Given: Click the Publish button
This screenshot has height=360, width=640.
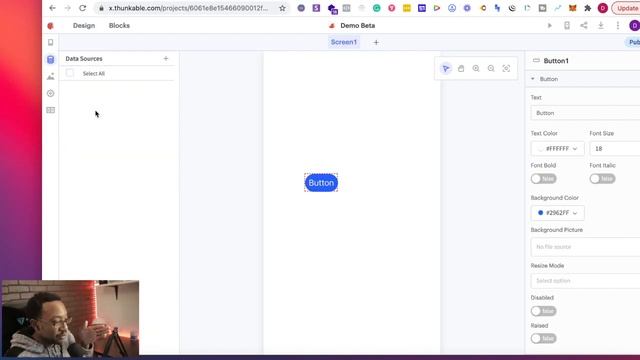Looking at the screenshot, I should pos(633,42).
